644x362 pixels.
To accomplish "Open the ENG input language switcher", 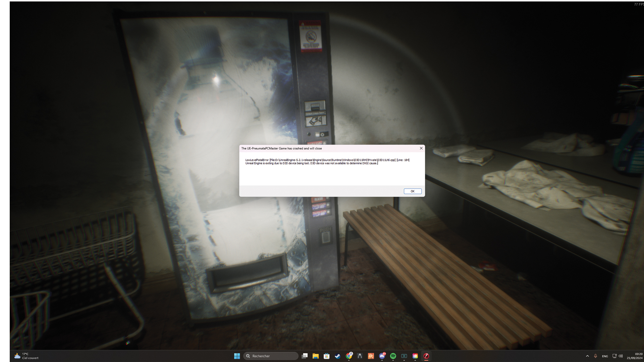I will tap(605, 356).
